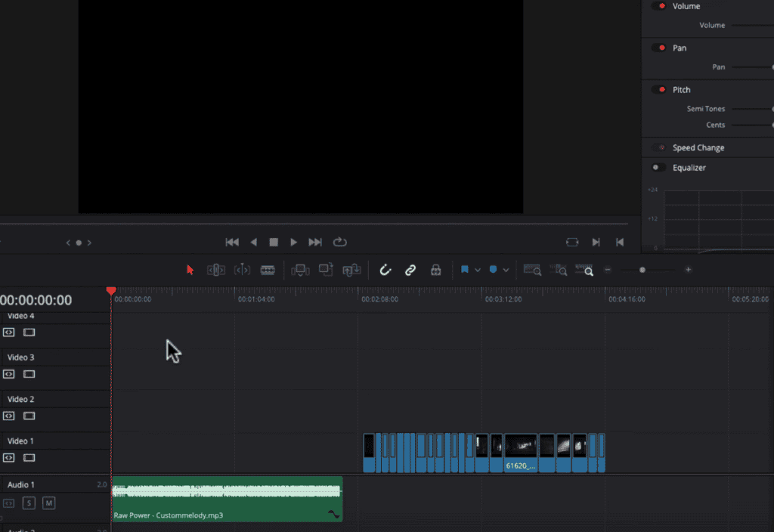Click the Overwrite Clip toolbar icon

click(326, 270)
